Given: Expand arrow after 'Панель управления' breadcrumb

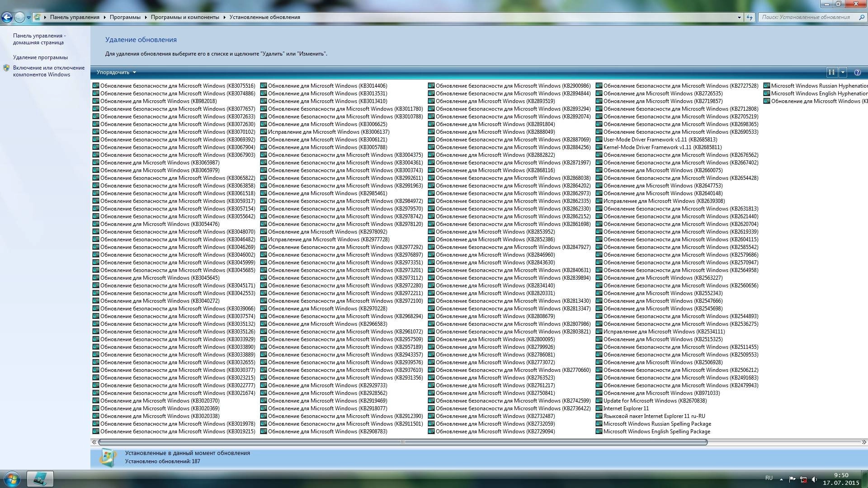Looking at the screenshot, I should 104,17.
